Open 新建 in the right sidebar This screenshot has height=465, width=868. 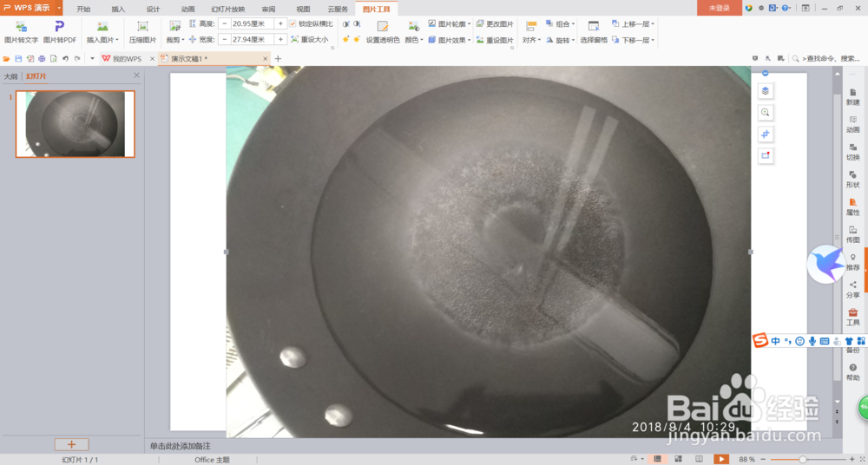click(853, 97)
